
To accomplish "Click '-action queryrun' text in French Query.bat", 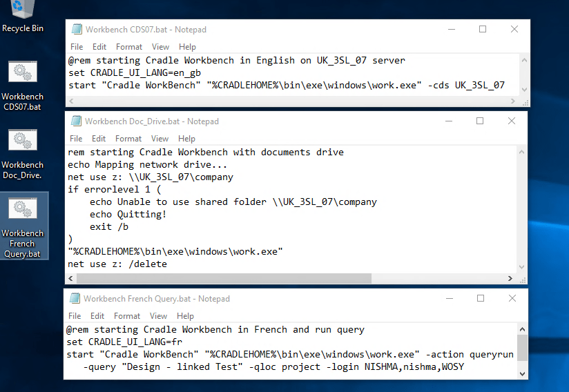I will [x=470, y=354].
